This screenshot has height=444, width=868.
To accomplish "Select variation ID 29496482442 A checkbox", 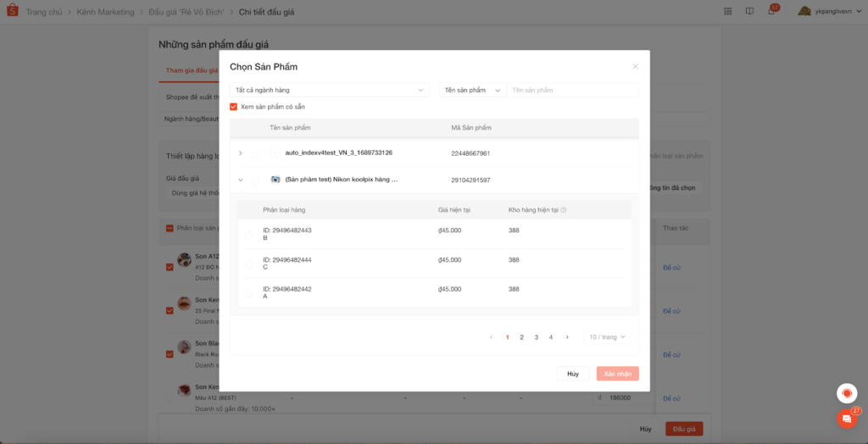I will tap(248, 293).
